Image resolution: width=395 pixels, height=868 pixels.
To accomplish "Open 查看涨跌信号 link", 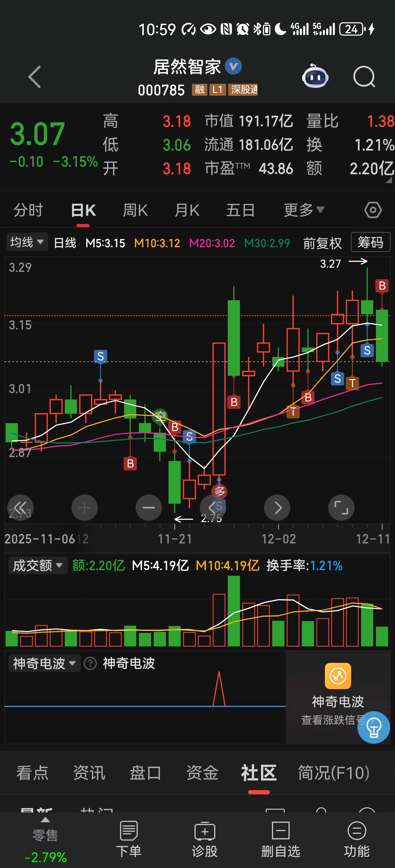I will 333,720.
